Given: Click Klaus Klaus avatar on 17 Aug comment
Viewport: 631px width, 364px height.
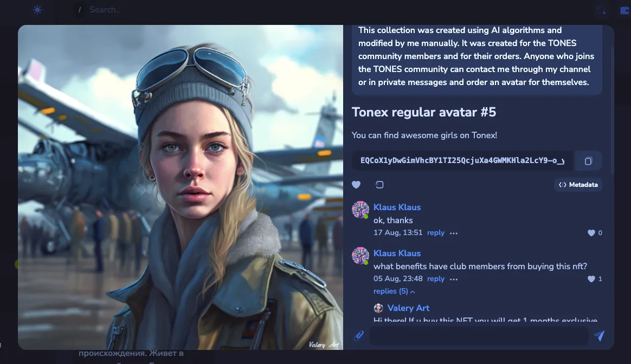Looking at the screenshot, I should [x=360, y=210].
